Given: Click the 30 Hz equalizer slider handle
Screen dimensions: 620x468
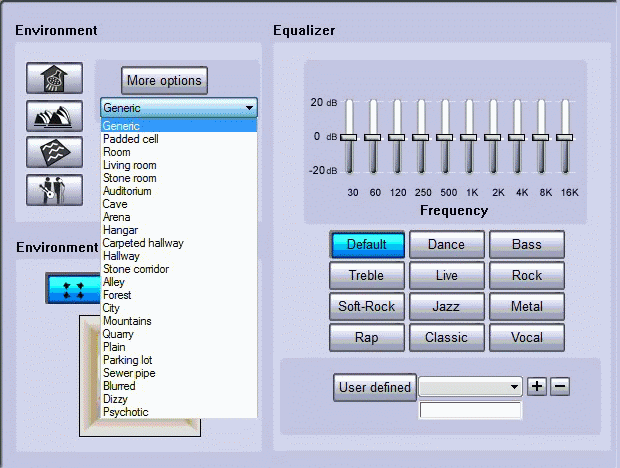Looking at the screenshot, I should pyautogui.click(x=349, y=137).
